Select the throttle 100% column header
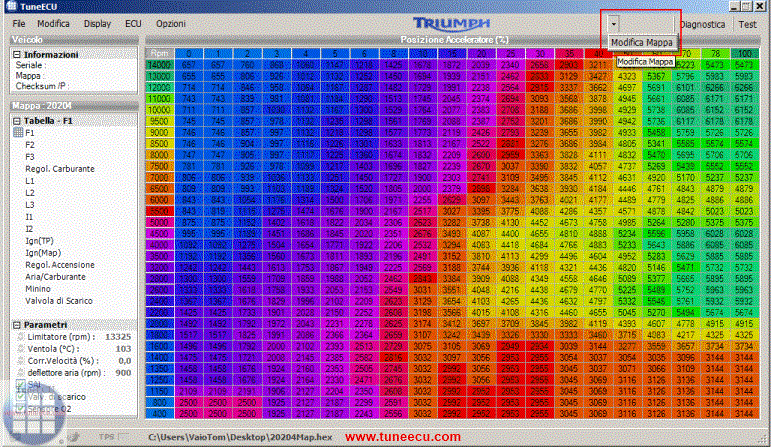The height and width of the screenshot is (447, 771). coord(744,54)
